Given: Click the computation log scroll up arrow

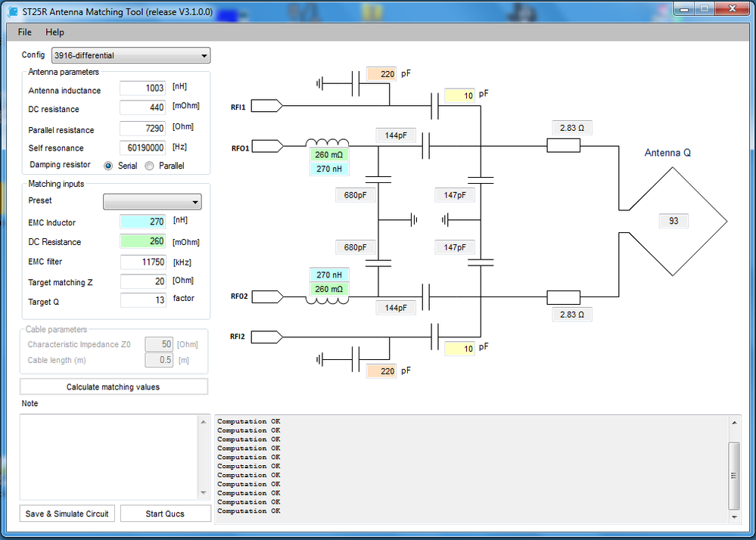Looking at the screenshot, I should 734,423.
